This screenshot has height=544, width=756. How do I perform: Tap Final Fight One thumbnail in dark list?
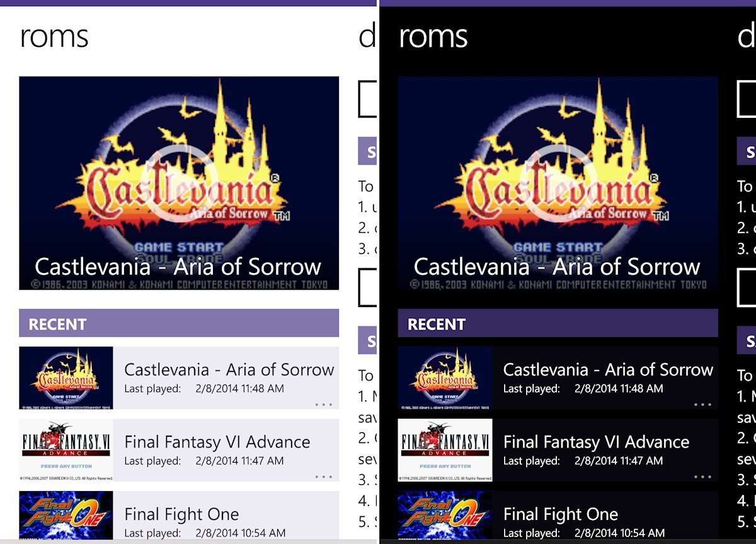(x=445, y=515)
